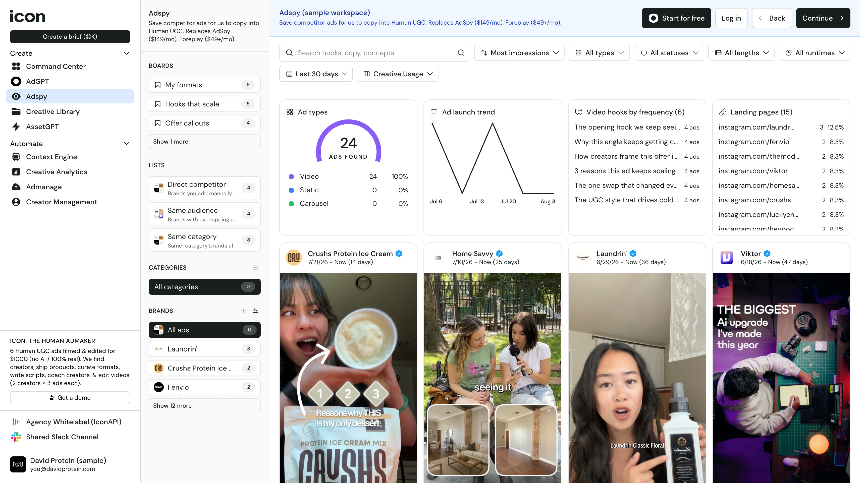
Task: Select All categories filter
Action: pos(204,287)
